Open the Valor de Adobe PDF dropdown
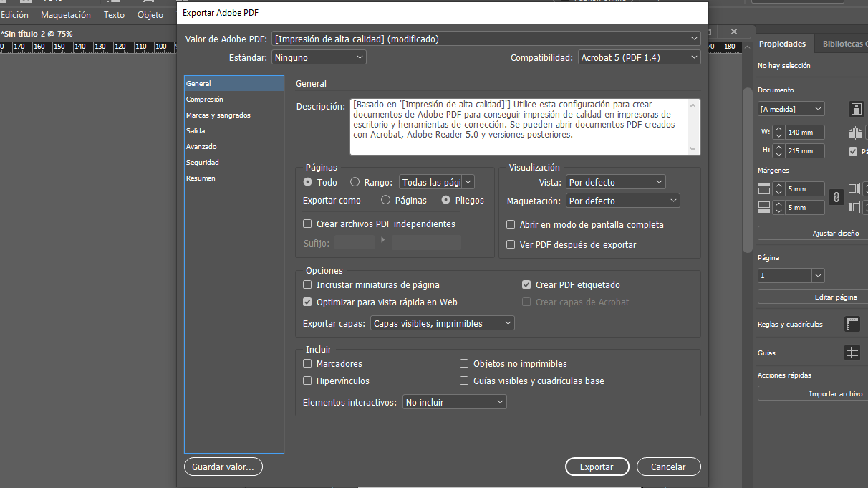Screen dimensions: 868x488 point(486,39)
